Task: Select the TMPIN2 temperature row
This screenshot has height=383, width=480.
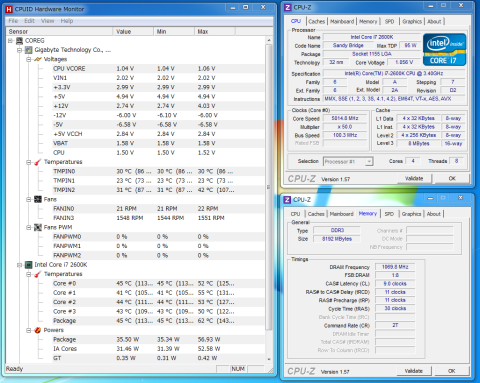Action: [159, 190]
